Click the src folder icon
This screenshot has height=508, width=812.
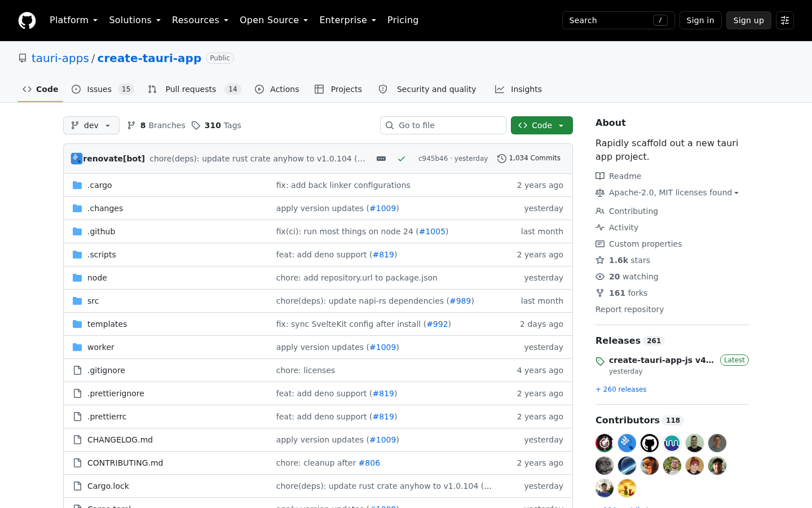point(77,301)
